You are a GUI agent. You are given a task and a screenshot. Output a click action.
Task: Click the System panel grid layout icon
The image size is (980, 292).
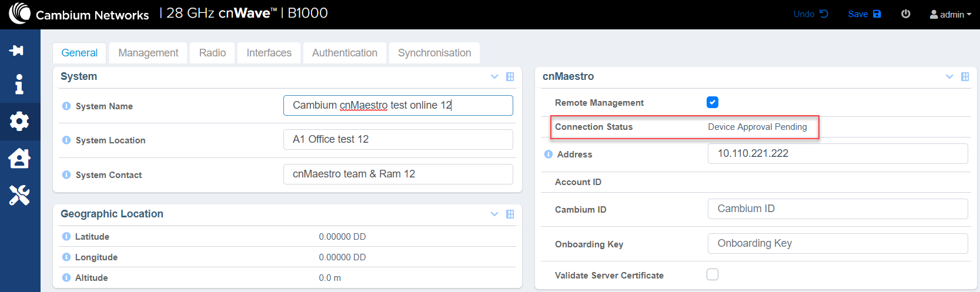pos(510,77)
